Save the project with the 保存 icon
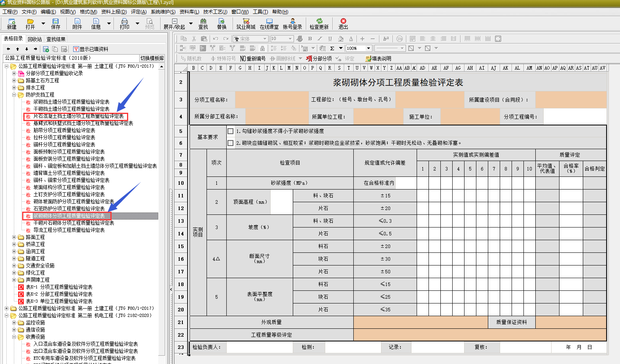Screen dimensions: 620x364 click(x=55, y=21)
